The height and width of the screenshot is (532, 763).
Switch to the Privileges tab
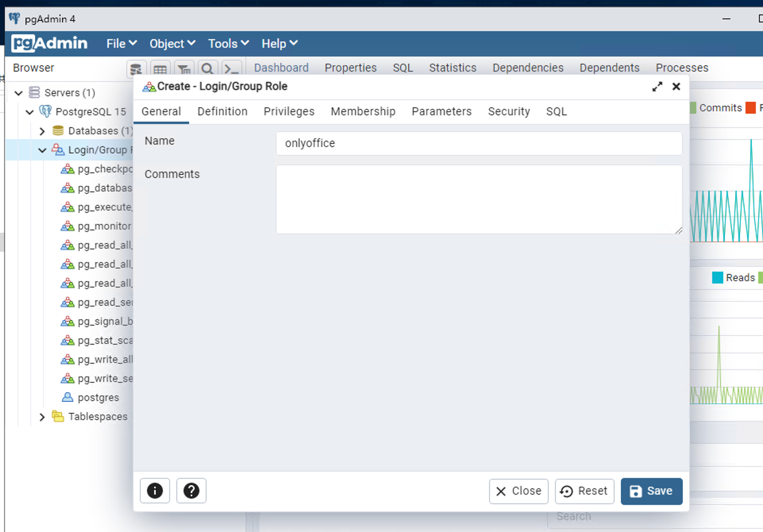coord(289,112)
